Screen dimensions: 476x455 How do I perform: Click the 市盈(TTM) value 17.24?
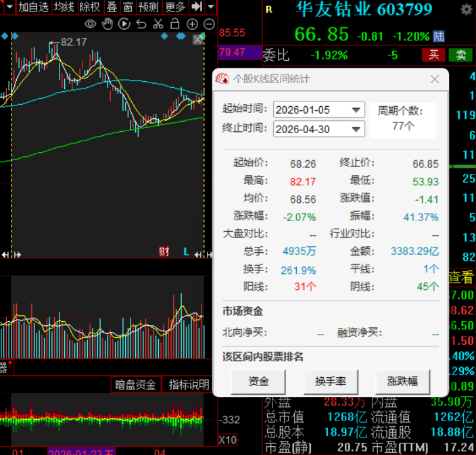[458, 447]
